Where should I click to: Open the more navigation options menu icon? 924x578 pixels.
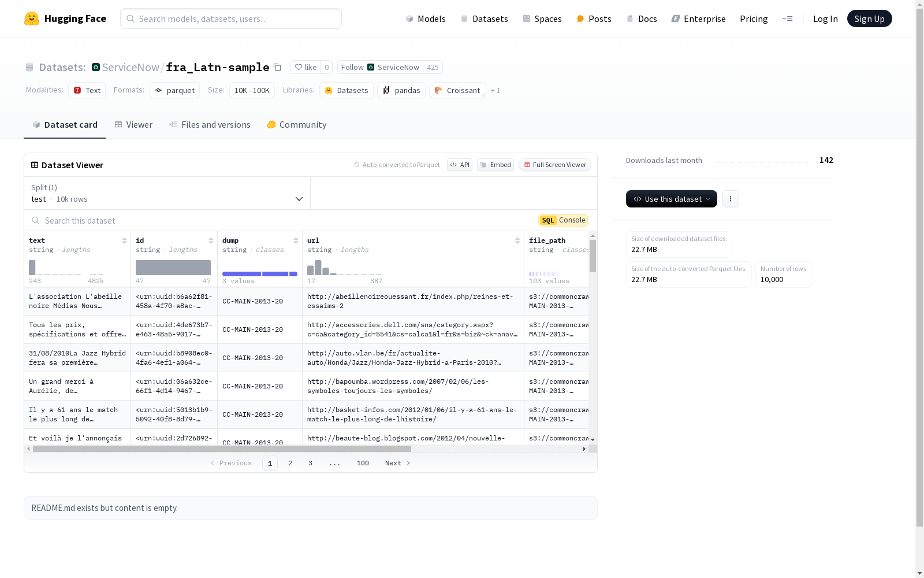[x=787, y=18]
